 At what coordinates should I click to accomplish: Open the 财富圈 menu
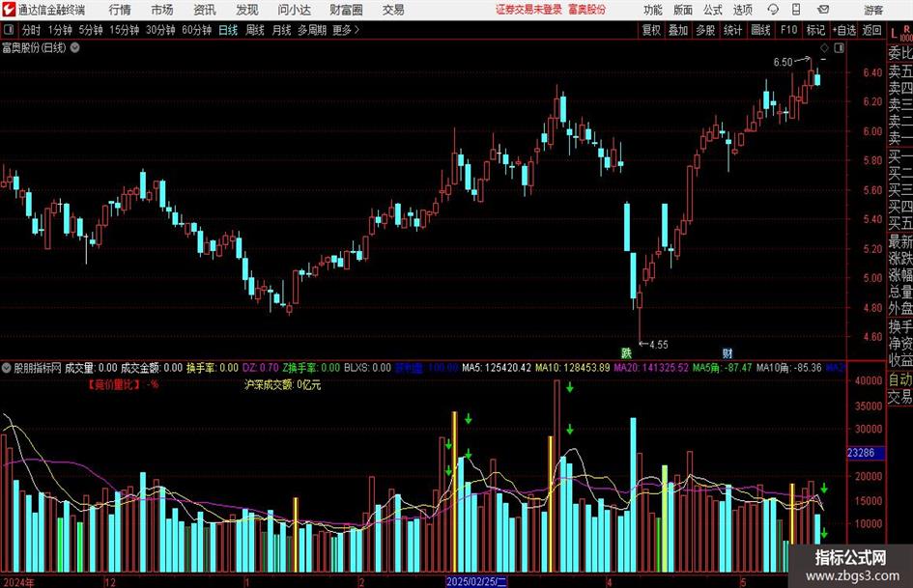pos(346,10)
